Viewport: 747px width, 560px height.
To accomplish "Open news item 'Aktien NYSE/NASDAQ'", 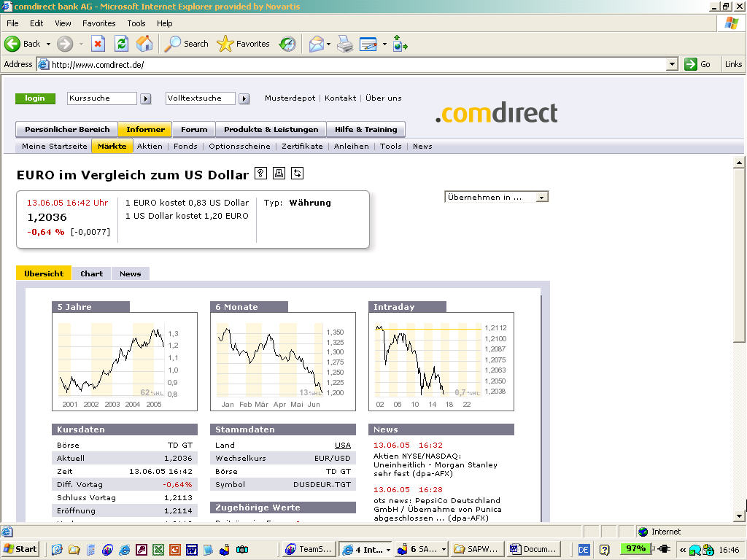I will 435,464.
